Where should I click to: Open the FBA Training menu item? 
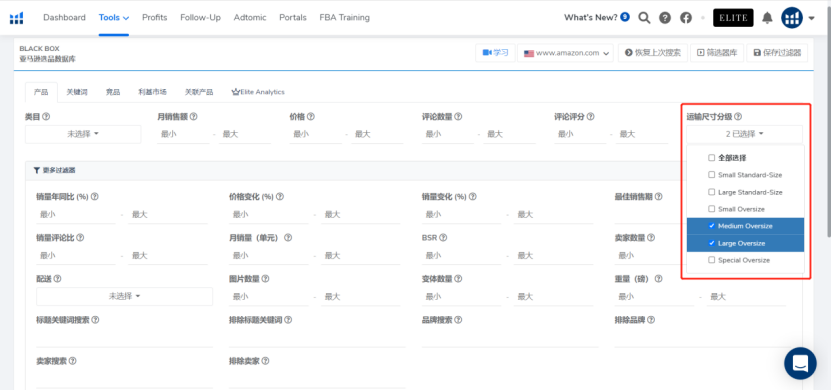tap(344, 17)
